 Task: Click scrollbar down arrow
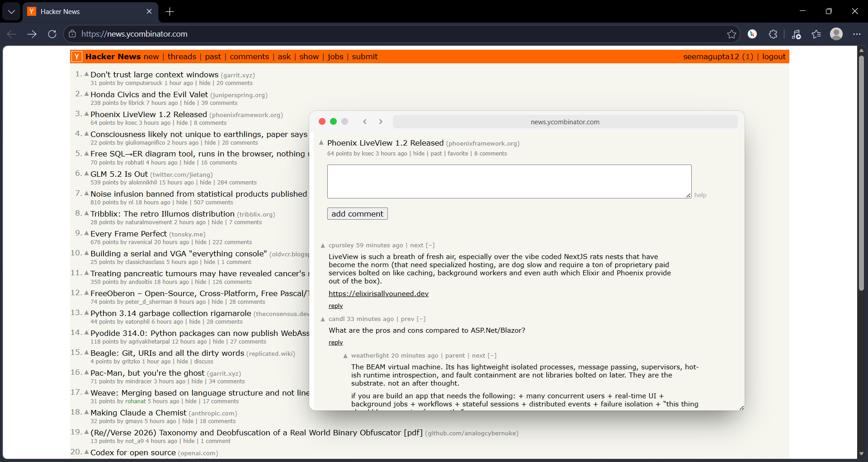tap(861, 453)
